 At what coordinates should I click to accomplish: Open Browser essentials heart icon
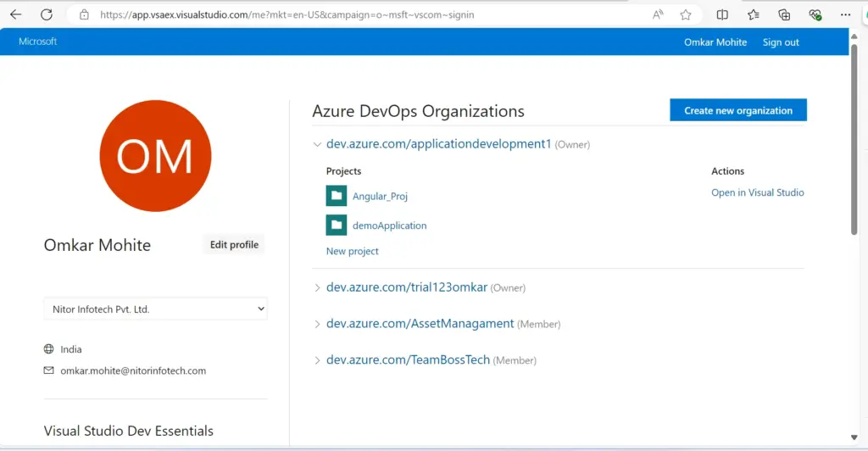(815, 15)
